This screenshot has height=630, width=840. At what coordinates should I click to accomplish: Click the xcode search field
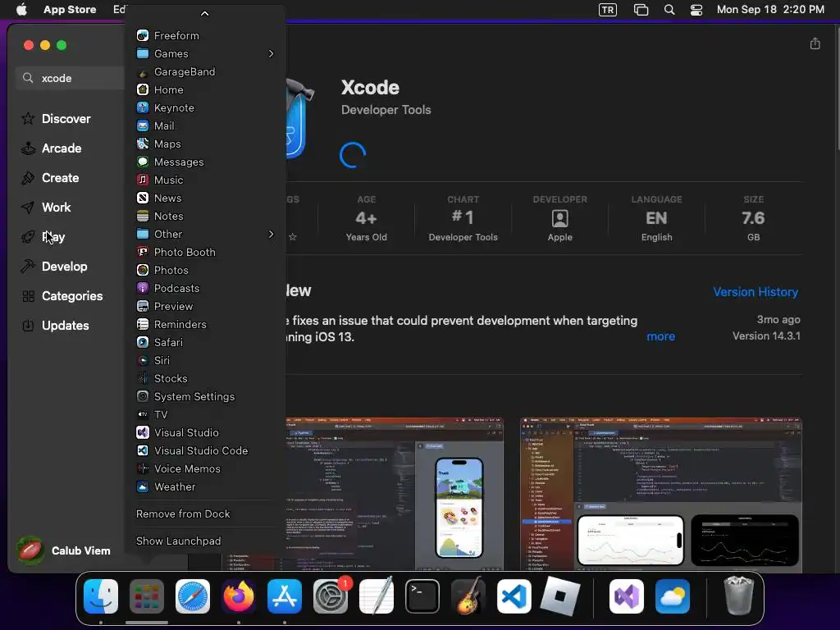(71, 78)
